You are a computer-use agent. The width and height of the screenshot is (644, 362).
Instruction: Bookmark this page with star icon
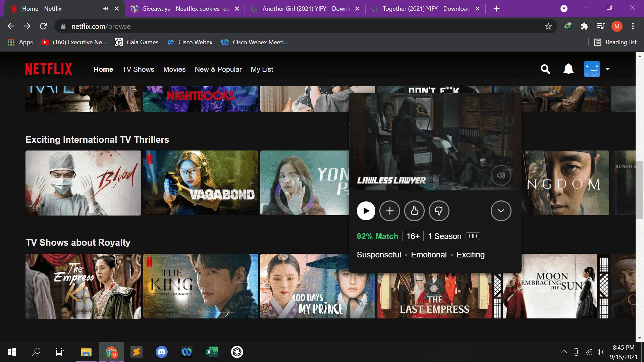[x=548, y=26]
